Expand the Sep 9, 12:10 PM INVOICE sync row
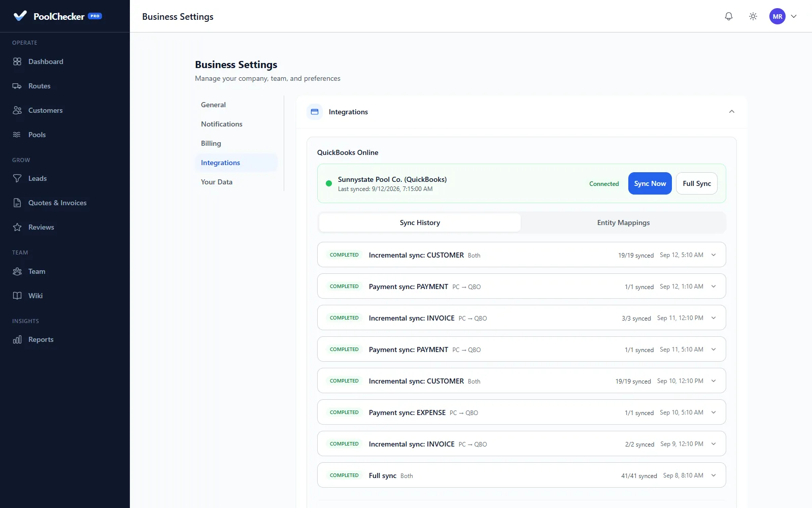The width and height of the screenshot is (812, 508). click(521, 443)
